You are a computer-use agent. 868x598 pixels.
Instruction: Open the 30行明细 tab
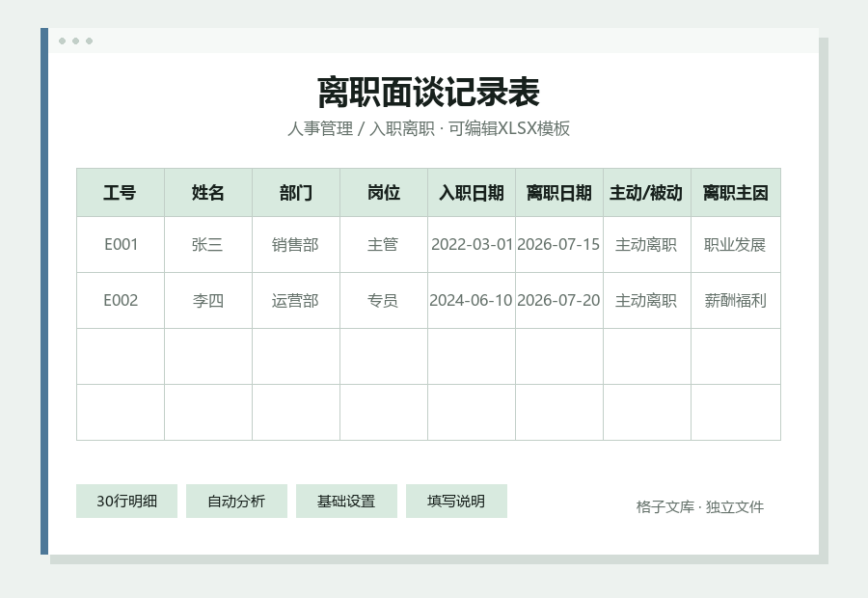click(x=126, y=502)
